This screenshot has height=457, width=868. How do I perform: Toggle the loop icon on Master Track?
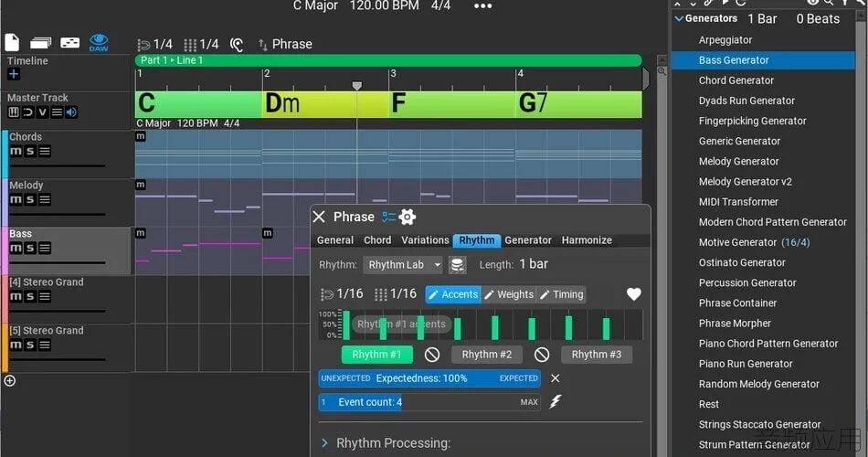point(27,112)
